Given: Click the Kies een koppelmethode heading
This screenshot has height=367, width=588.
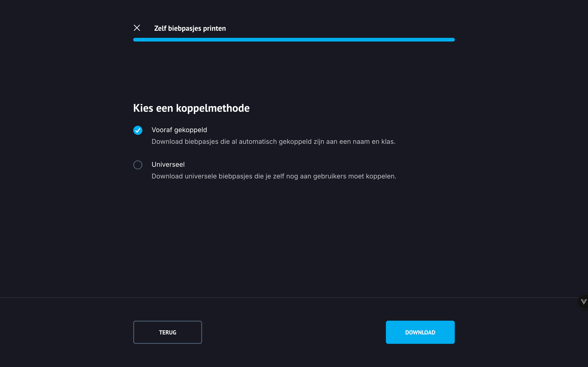Looking at the screenshot, I should (x=191, y=108).
